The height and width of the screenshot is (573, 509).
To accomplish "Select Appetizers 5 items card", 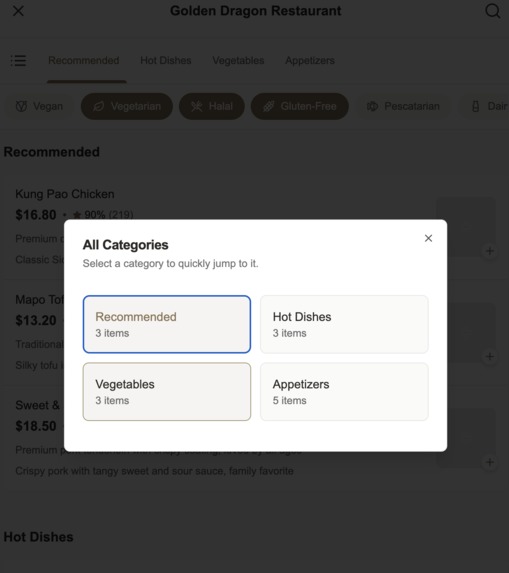I will (344, 392).
